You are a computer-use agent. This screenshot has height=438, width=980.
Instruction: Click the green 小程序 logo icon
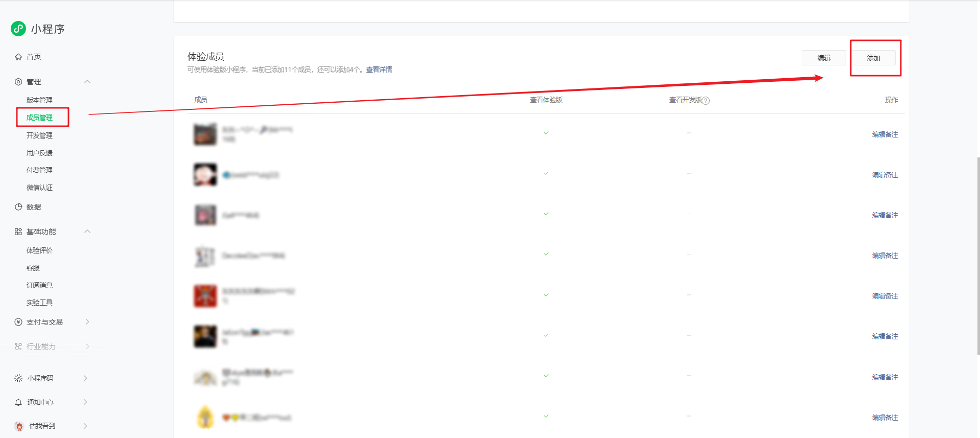point(18,29)
